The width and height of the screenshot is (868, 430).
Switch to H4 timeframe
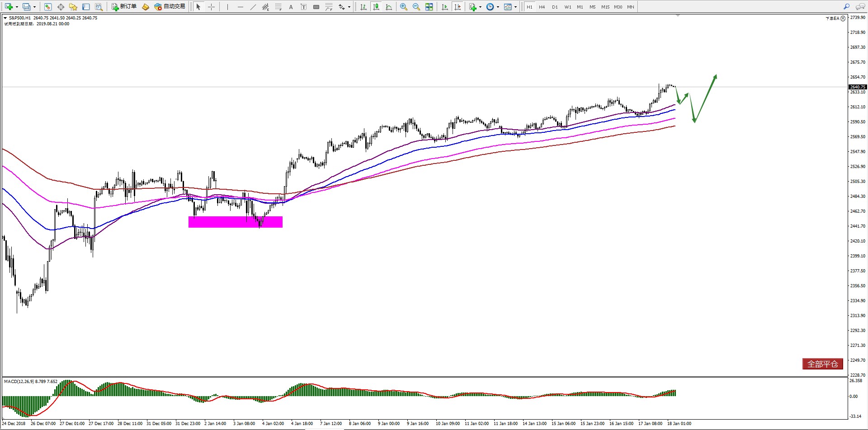point(542,7)
